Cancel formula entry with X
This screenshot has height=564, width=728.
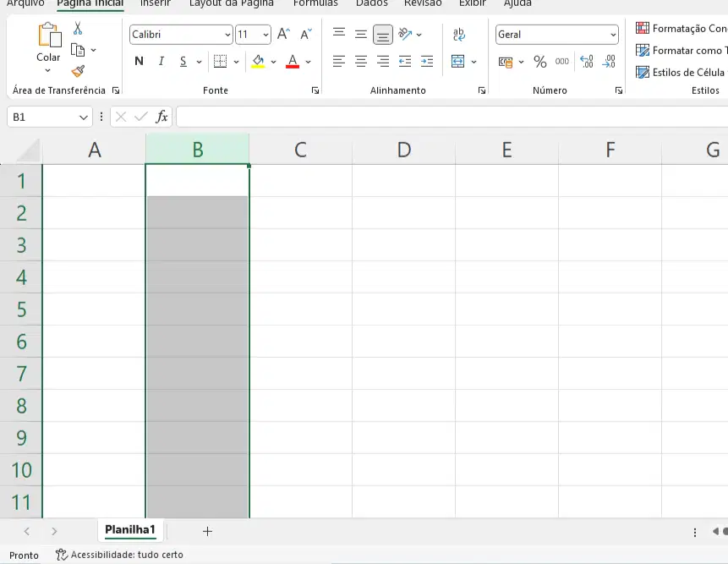click(121, 117)
